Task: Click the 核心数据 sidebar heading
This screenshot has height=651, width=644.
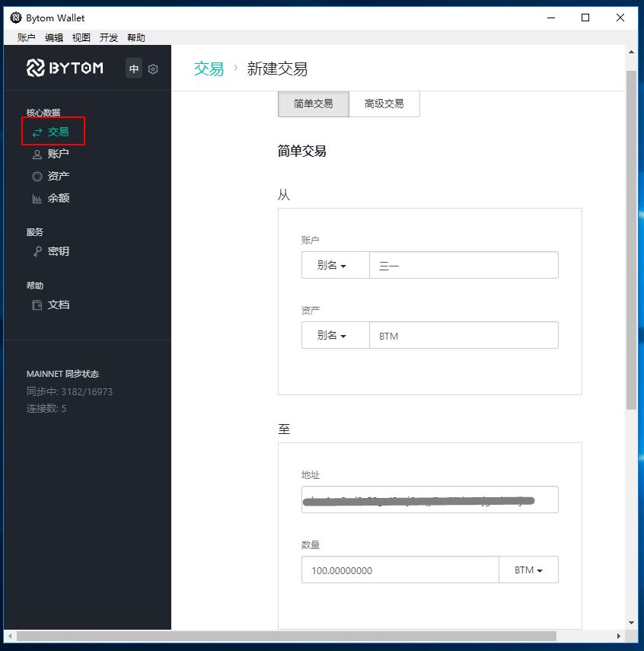Action: tap(43, 113)
